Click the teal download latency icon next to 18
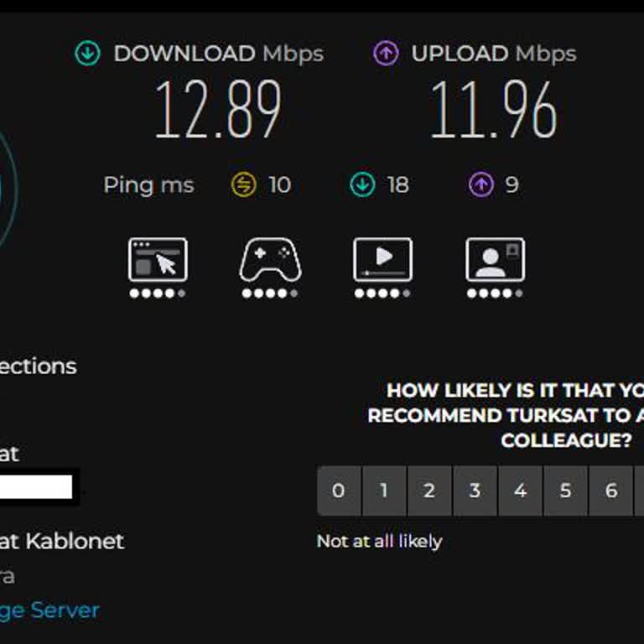Screen dimensions: 644x644 tap(362, 184)
